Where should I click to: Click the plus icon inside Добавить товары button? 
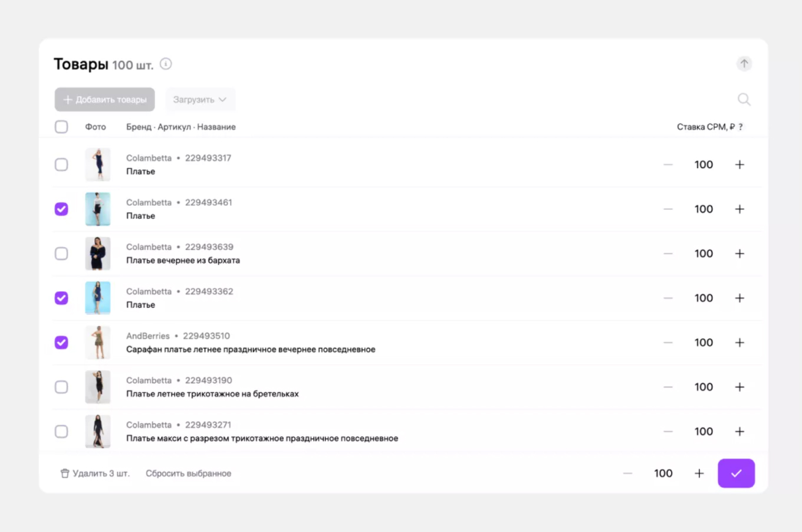[x=68, y=99]
